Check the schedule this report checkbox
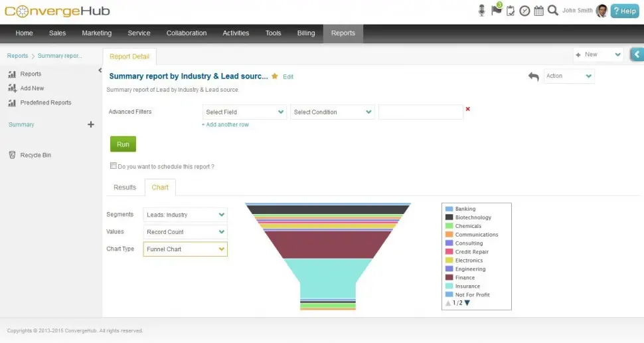644x343 pixels. click(x=114, y=166)
